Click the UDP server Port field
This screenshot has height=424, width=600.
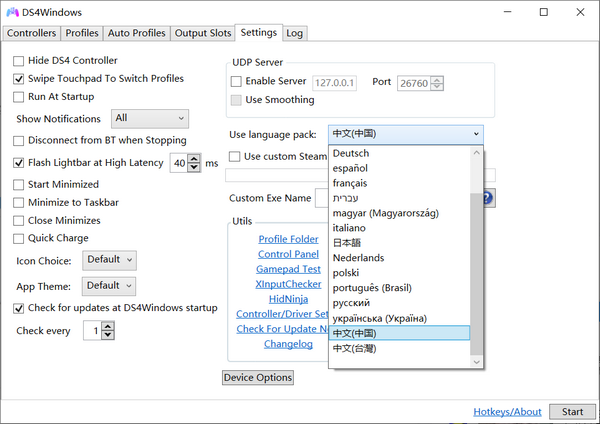(x=415, y=82)
